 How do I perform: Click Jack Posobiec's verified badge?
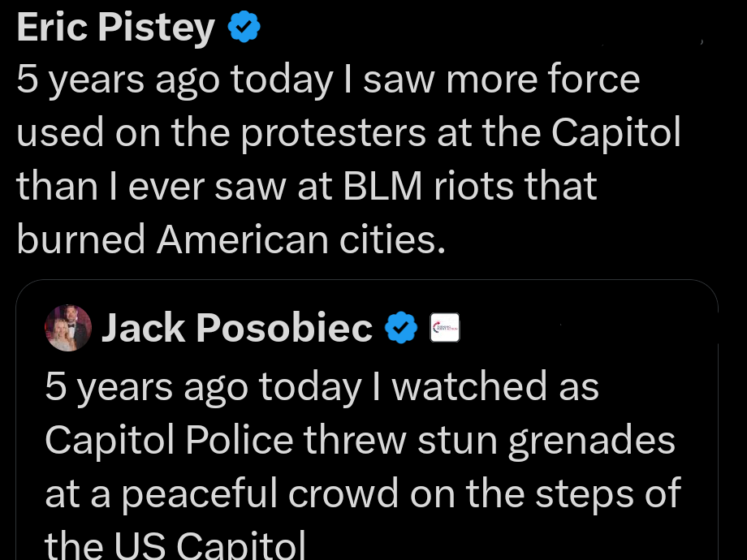tap(401, 328)
